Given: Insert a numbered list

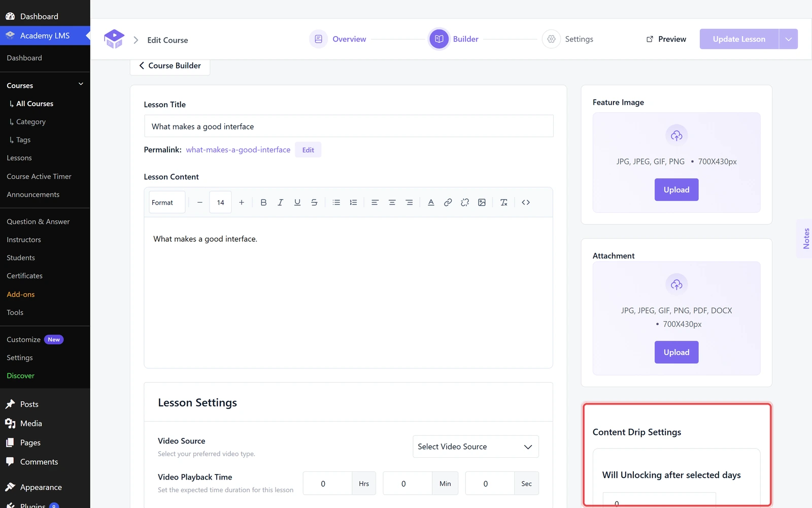Looking at the screenshot, I should (353, 202).
